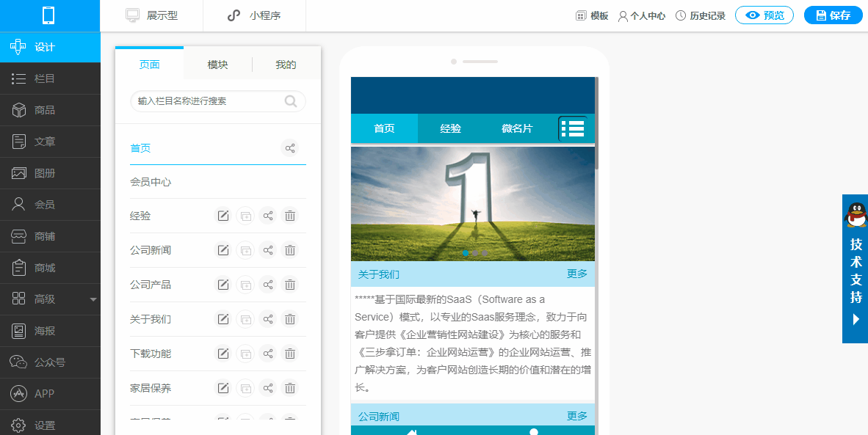The height and width of the screenshot is (435, 868).
Task: Open the 设计 section in the sidebar
Action: (51, 47)
